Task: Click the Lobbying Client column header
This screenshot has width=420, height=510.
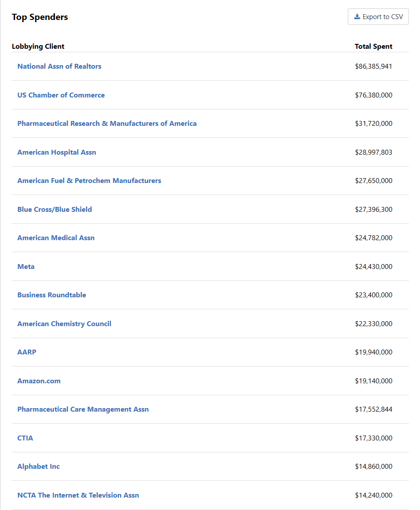Action: (x=38, y=46)
